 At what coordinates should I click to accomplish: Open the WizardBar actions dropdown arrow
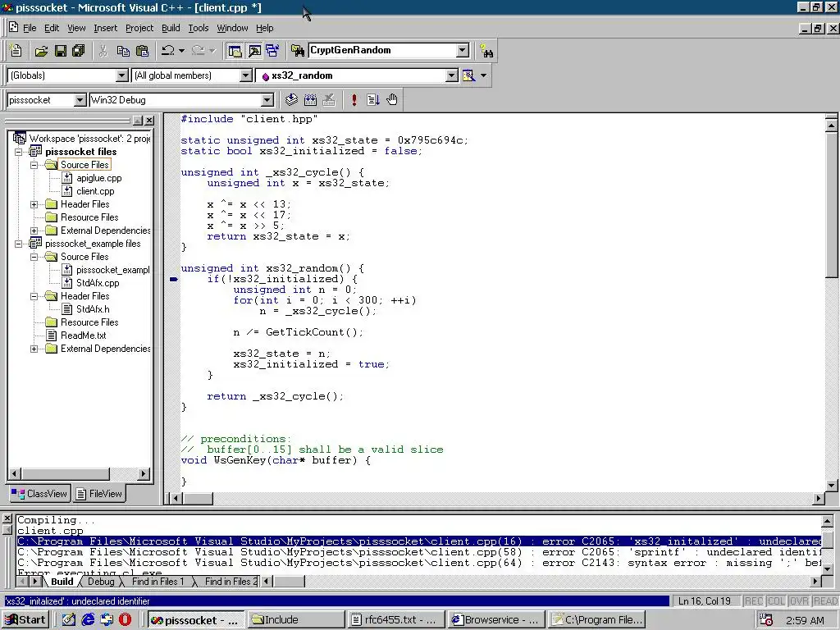coord(483,75)
